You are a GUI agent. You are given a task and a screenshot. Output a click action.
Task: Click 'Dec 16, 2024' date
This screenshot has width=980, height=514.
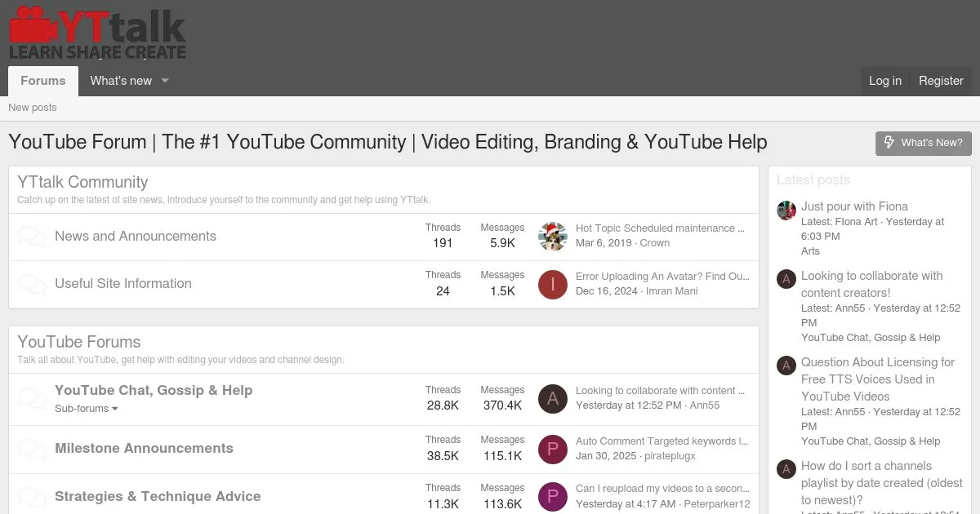(607, 291)
